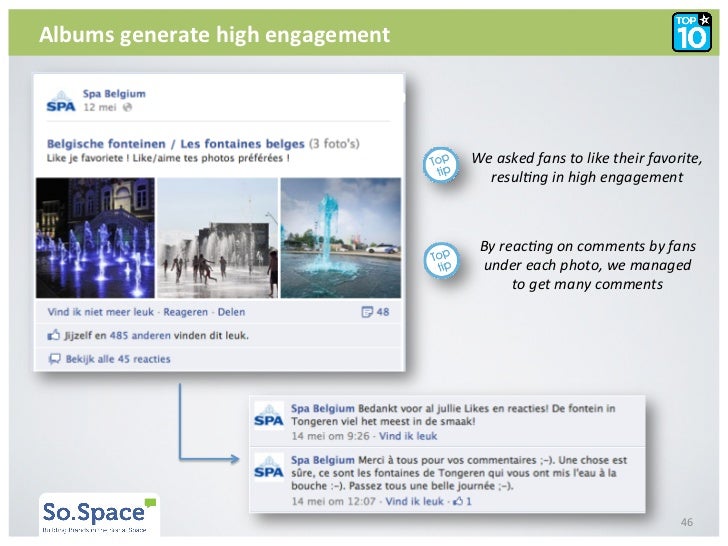Screen dimensions: 728x546
Task: Click the '12 mei' post date
Action: point(100,107)
